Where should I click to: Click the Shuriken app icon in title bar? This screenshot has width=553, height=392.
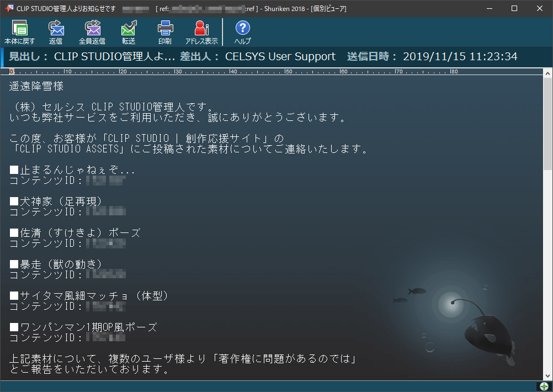[9, 8]
